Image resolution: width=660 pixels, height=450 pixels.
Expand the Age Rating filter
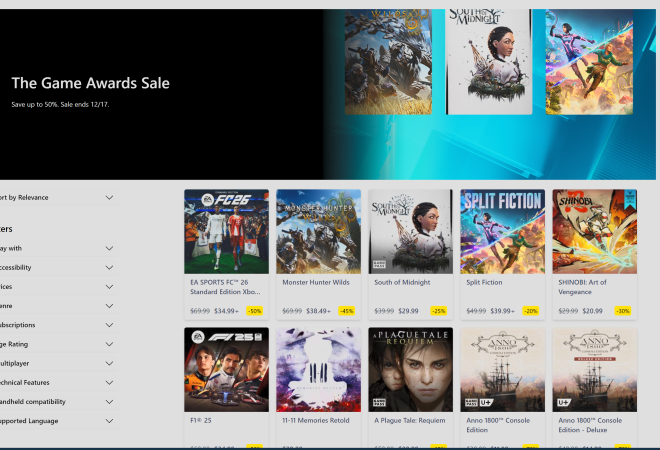(x=109, y=344)
